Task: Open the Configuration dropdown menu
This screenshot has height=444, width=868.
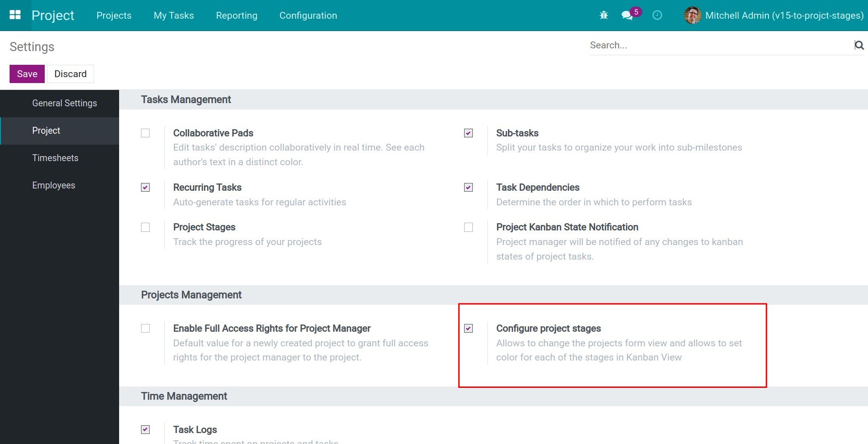Action: 308,16
